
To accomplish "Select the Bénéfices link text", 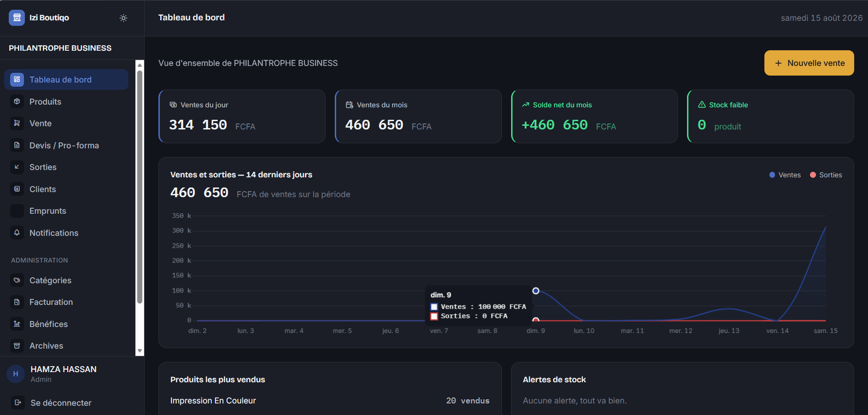I will click(49, 324).
